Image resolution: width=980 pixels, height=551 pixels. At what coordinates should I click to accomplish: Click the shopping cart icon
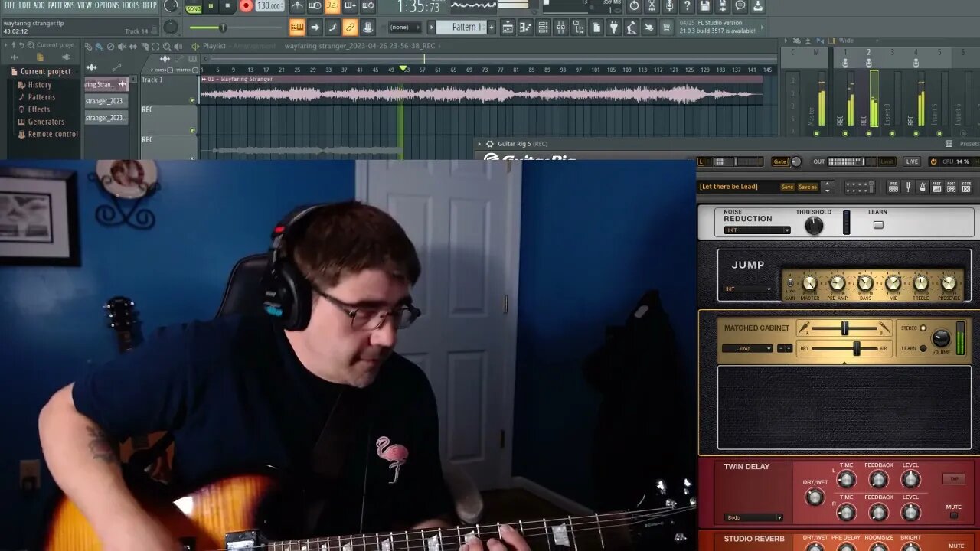[x=666, y=27]
